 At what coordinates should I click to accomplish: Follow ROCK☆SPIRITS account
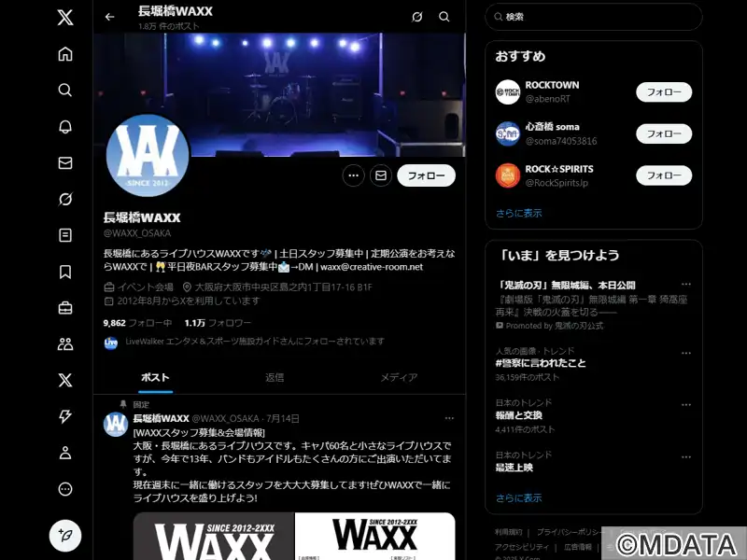point(664,175)
